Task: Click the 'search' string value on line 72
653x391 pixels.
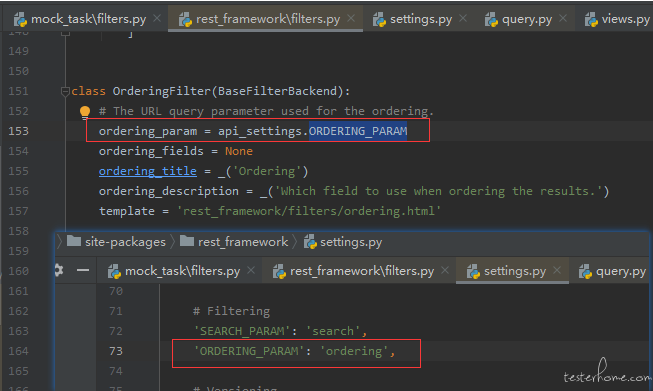Action: click(333, 331)
